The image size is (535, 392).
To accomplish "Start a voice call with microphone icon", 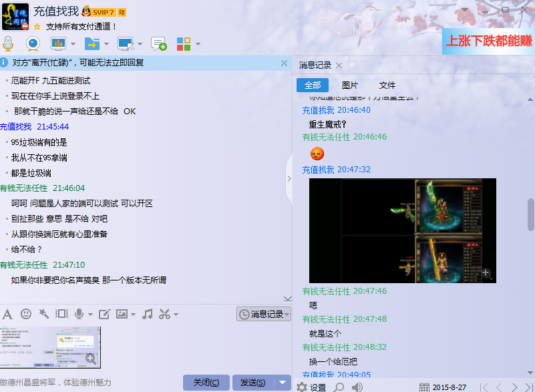I will (8, 44).
